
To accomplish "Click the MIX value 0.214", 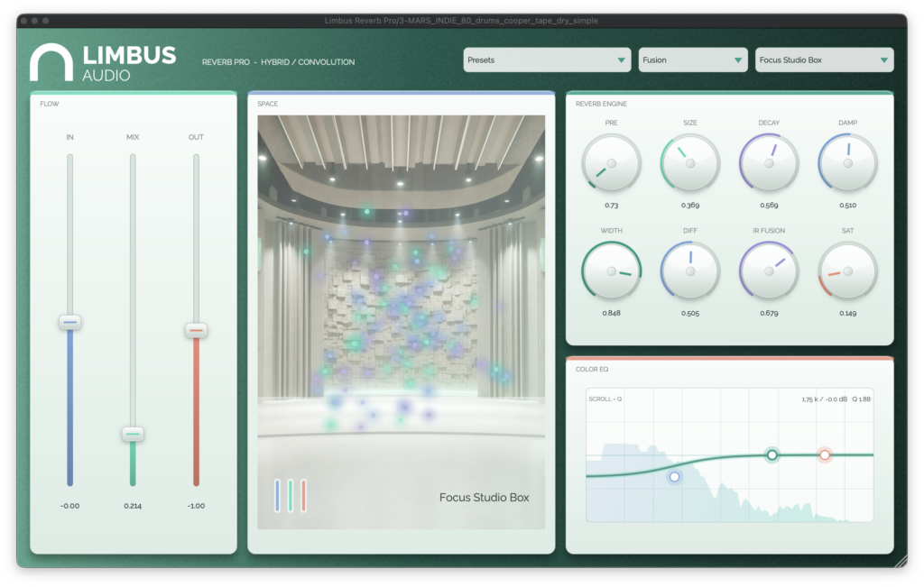I will [133, 506].
